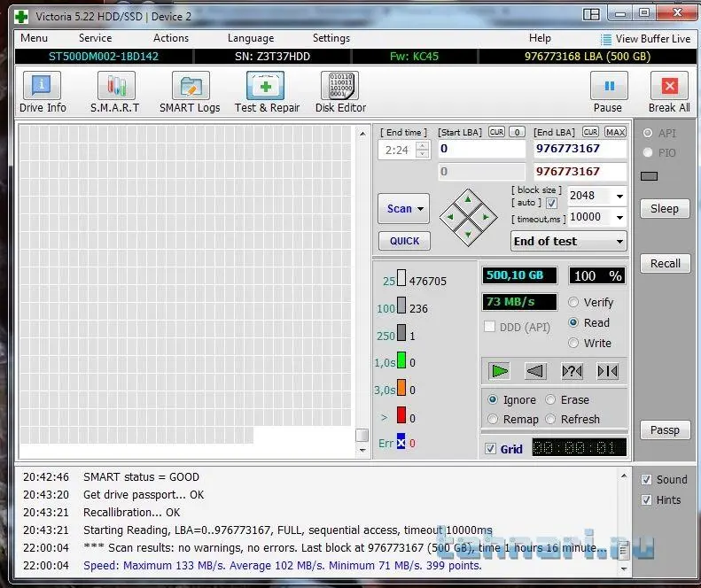This screenshot has height=588, width=701.
Task: Click End time down spinner arrow
Action: 423,154
